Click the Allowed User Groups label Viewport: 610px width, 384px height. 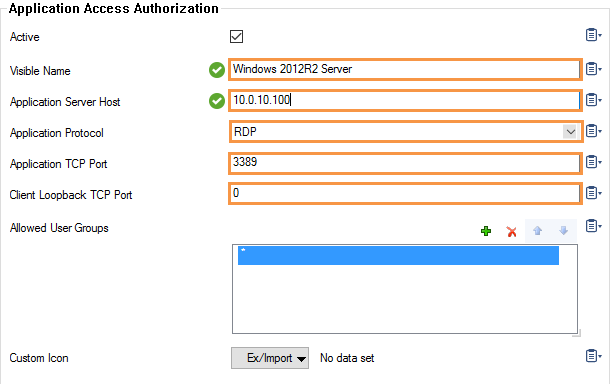(59, 228)
